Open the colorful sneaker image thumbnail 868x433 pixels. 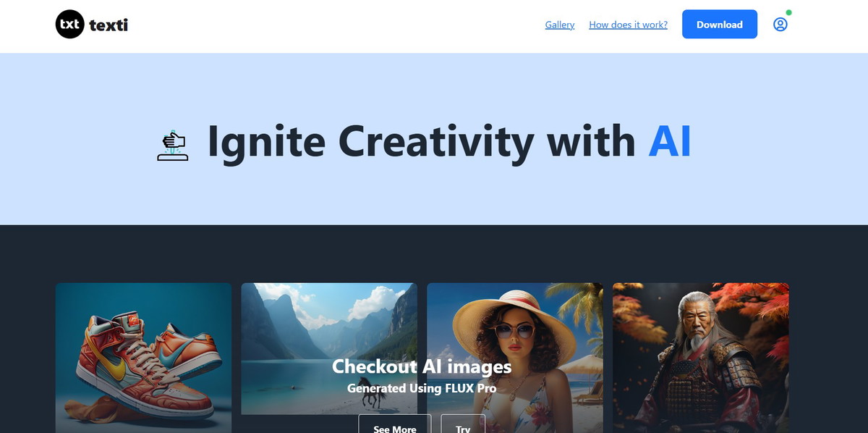(143, 358)
